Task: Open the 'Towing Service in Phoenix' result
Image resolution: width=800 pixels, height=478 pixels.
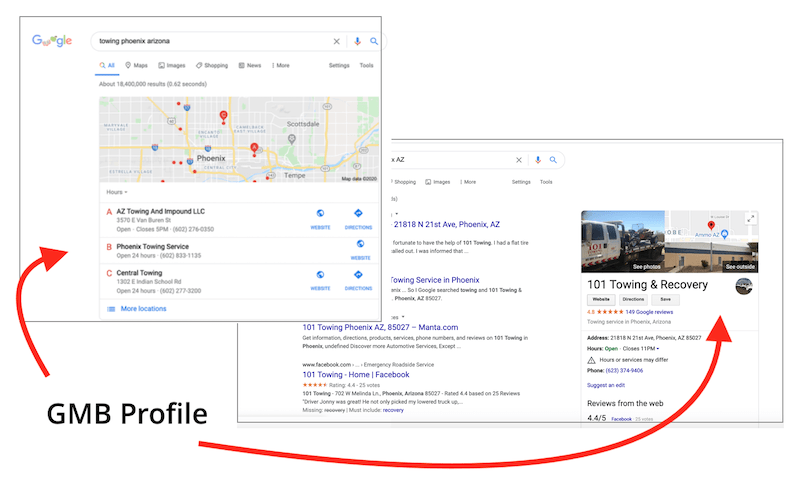Action: click(x=435, y=280)
